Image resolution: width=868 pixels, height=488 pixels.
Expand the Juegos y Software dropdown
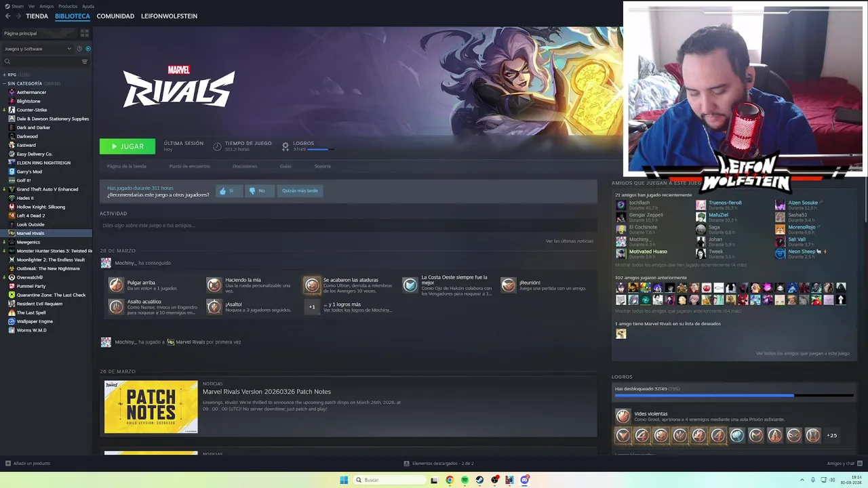click(37, 49)
